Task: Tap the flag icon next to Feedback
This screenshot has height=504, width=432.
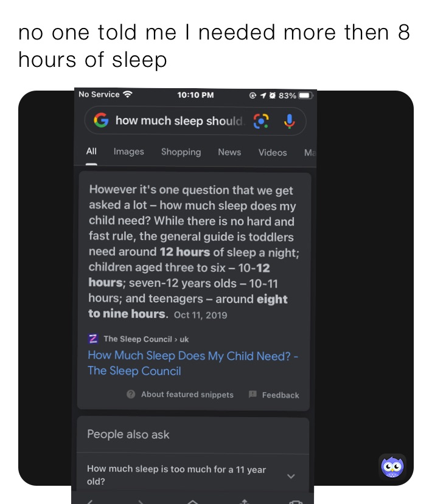Action: click(x=252, y=395)
